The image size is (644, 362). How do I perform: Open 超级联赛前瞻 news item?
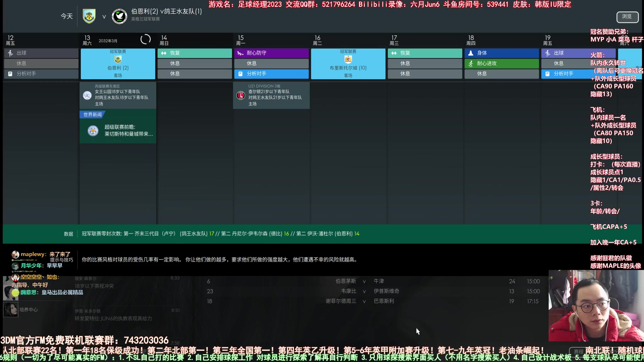click(x=118, y=131)
